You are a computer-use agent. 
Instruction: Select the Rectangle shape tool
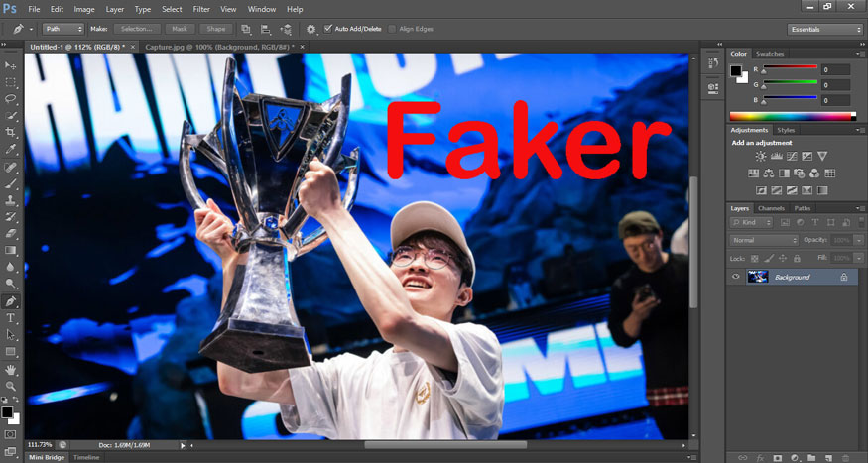[11, 351]
